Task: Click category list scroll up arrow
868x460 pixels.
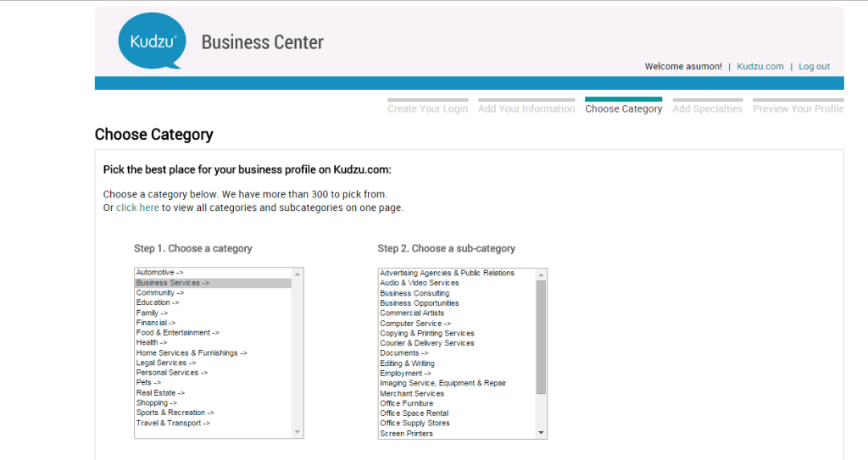Action: tap(298, 274)
